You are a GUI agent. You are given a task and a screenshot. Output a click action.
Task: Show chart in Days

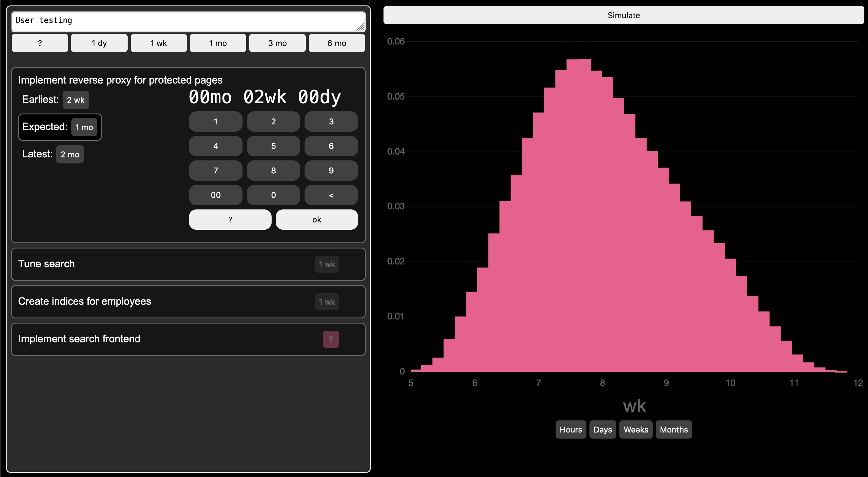[x=602, y=429]
